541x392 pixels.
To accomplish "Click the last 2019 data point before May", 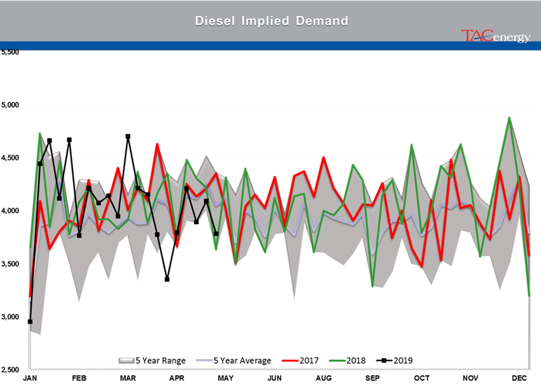I will click(216, 234).
